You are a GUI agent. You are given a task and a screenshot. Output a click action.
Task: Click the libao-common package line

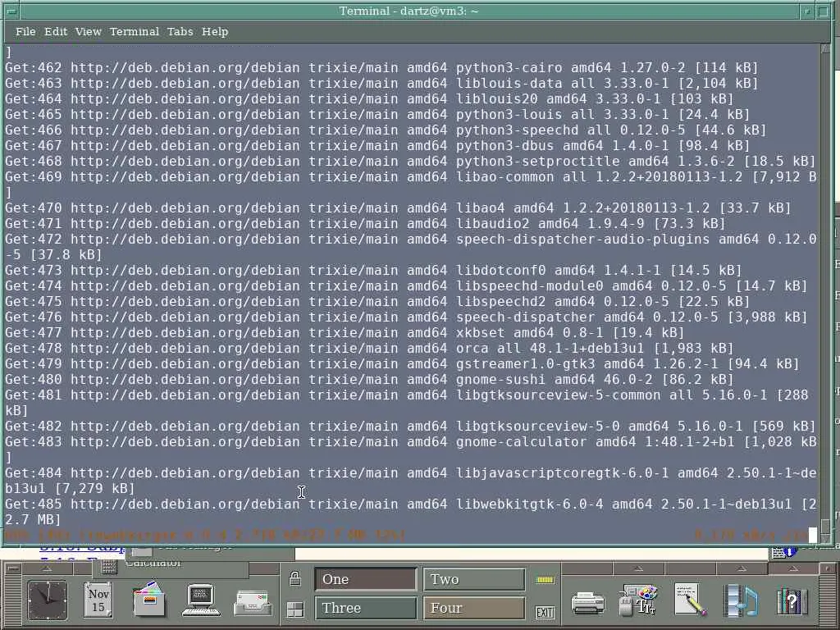tap(411, 185)
